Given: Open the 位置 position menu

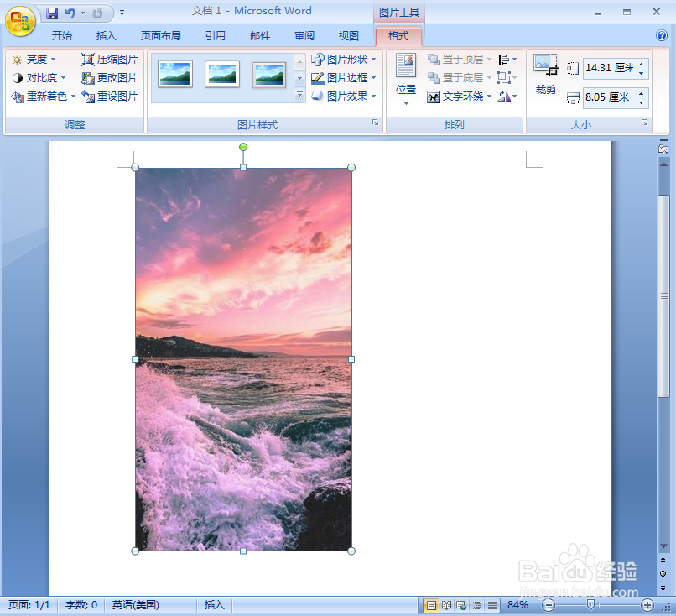Looking at the screenshot, I should 406,80.
